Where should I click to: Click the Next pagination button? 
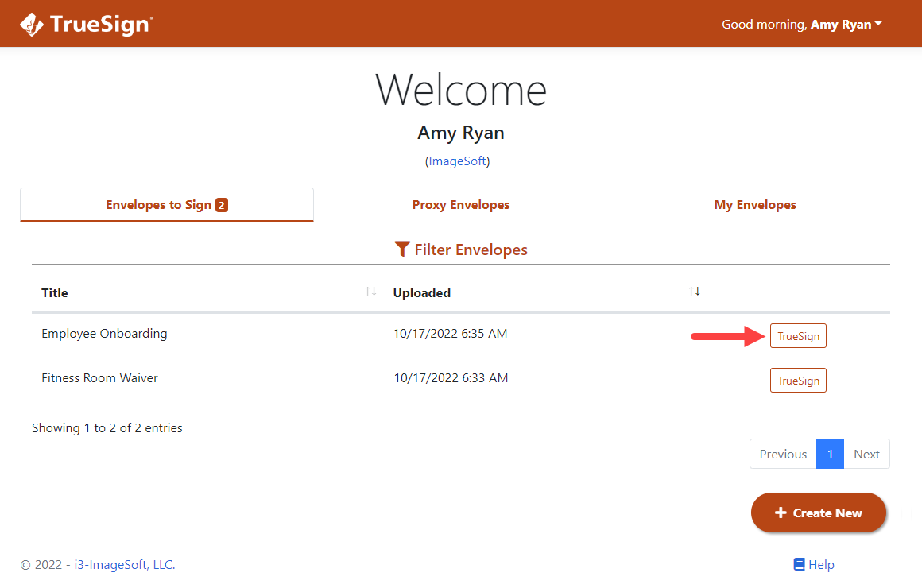click(866, 453)
